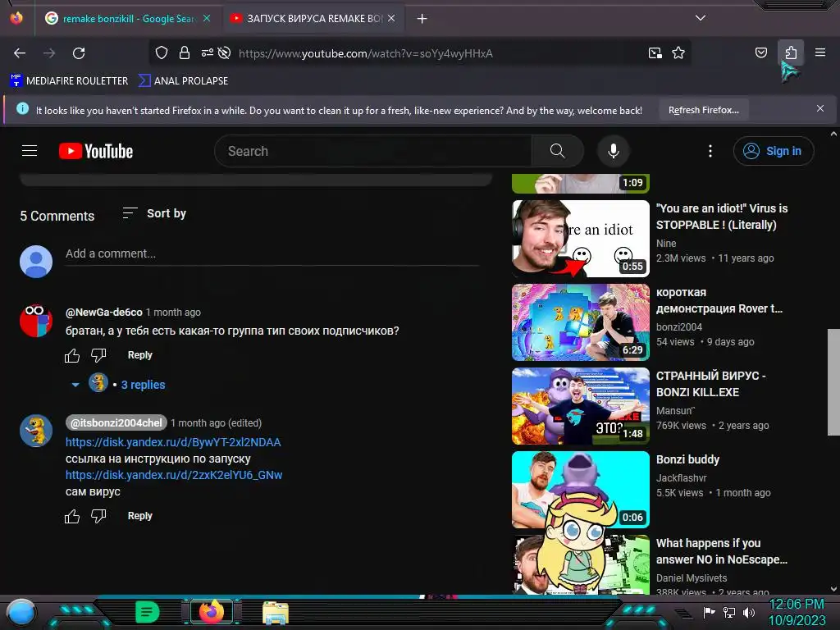This screenshot has height=630, width=840.
Task: Like the @NewGa-de6co comment
Action: (x=72, y=355)
